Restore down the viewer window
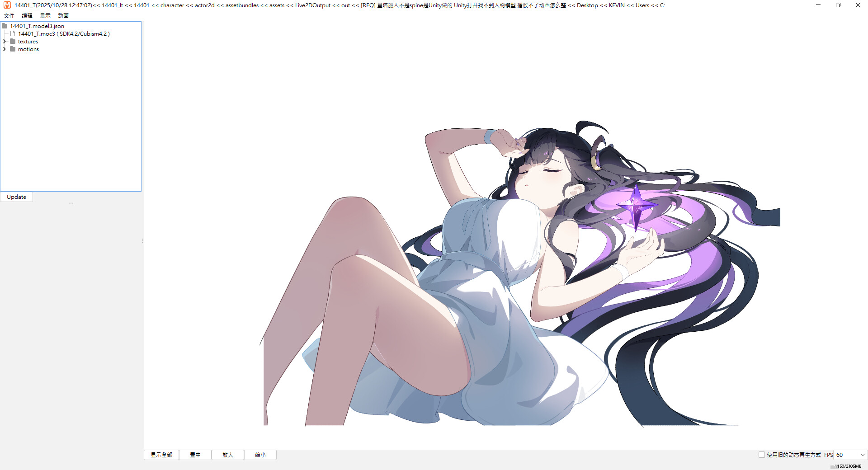Viewport: 868px width, 470px height. point(838,5)
